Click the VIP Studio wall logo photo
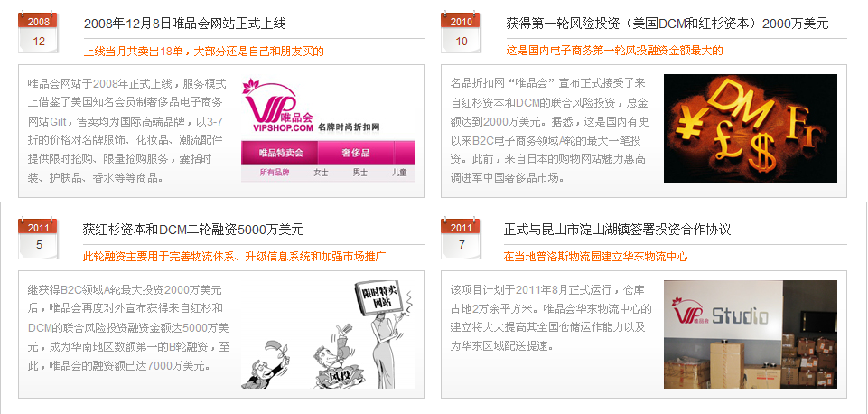Viewport: 868px width, 414px height. click(x=750, y=334)
